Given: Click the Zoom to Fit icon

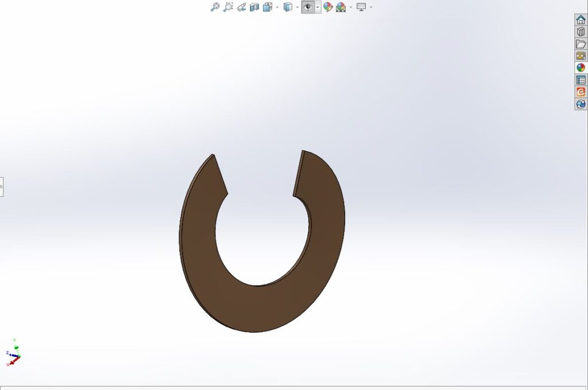Looking at the screenshot, I should (x=215, y=7).
